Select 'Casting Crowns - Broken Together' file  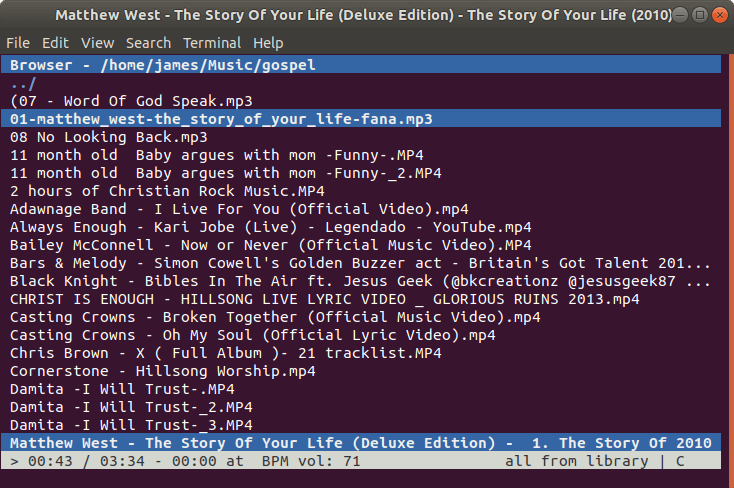[275, 317]
